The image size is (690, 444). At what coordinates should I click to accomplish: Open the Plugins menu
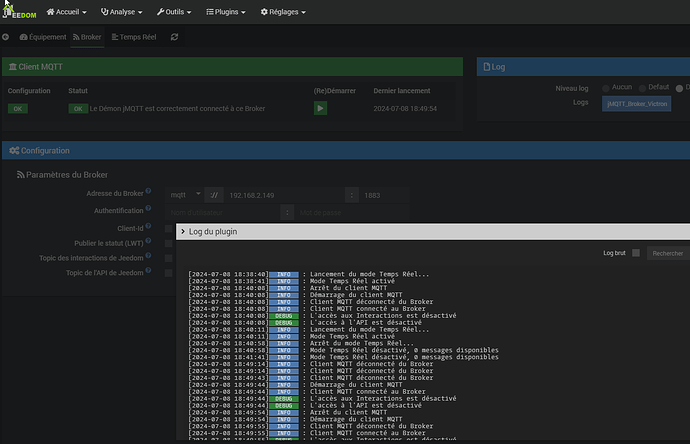click(x=226, y=12)
